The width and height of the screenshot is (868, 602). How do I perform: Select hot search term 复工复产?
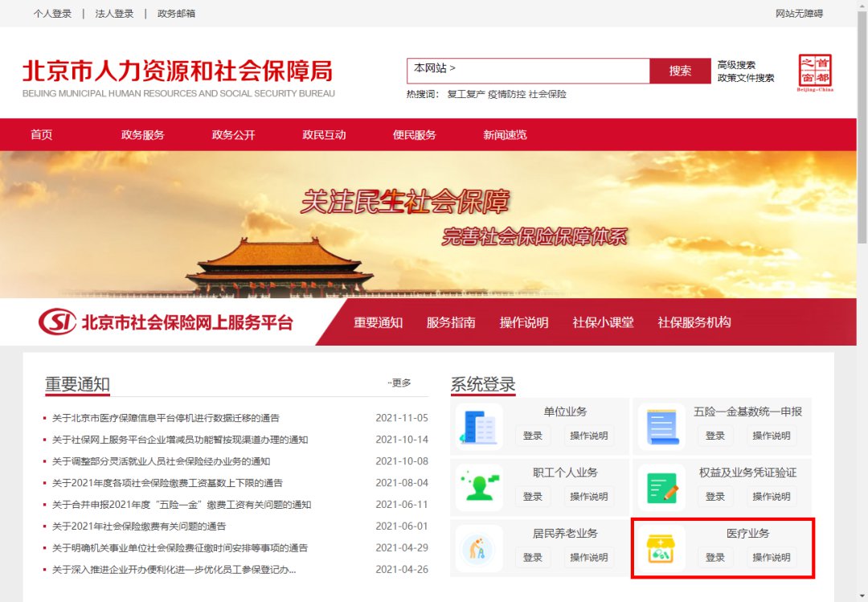coord(465,94)
